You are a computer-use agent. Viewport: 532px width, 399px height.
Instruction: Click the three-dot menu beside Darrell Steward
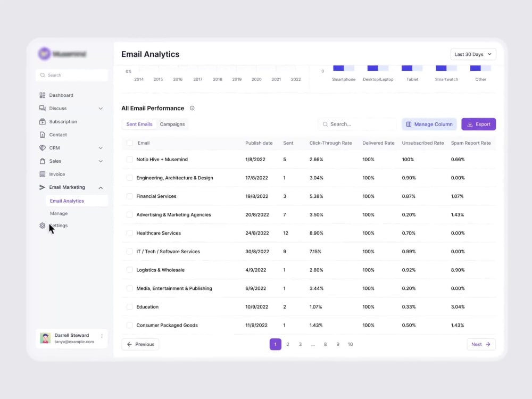click(x=102, y=336)
